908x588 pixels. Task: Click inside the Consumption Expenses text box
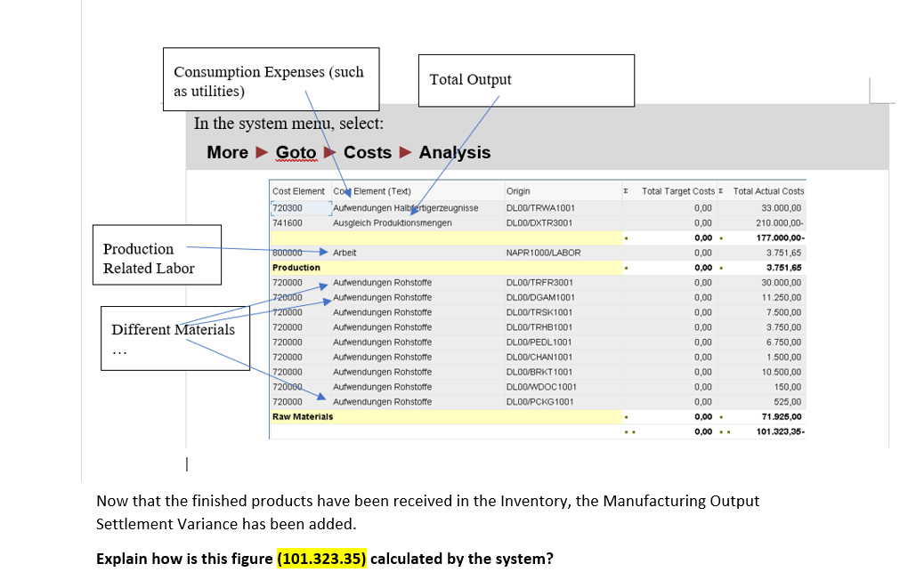(x=271, y=79)
